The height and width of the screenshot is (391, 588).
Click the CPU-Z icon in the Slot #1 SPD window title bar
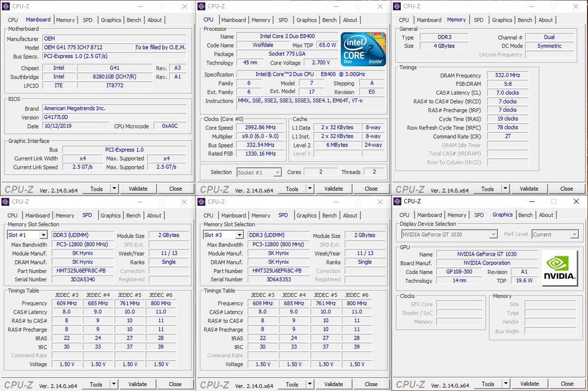click(6, 201)
